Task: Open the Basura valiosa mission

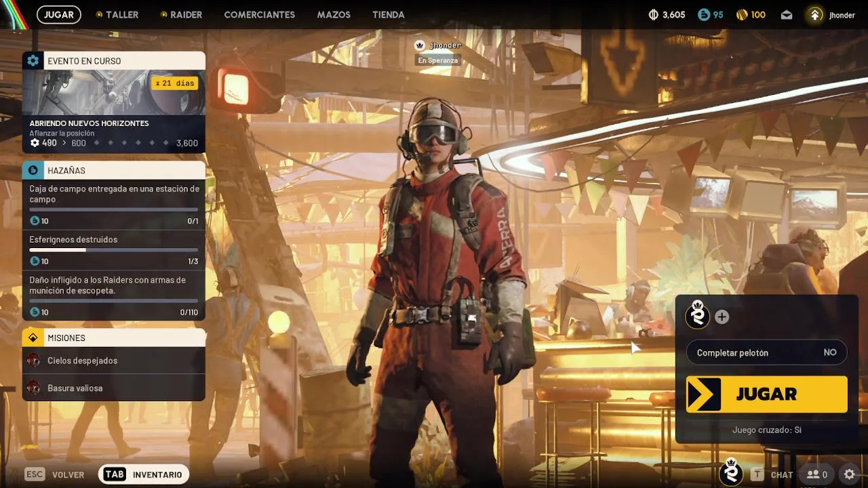Action: point(114,388)
